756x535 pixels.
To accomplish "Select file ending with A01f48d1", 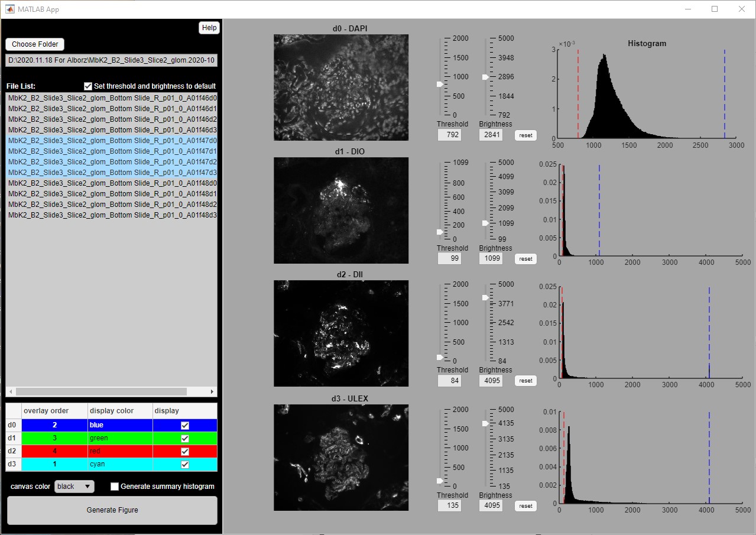I will [112, 194].
